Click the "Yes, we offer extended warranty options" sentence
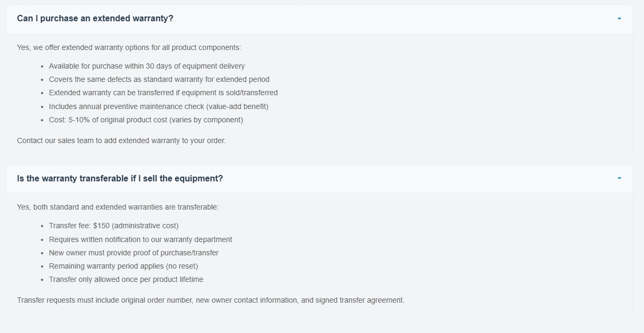The image size is (644, 333). 129,47
